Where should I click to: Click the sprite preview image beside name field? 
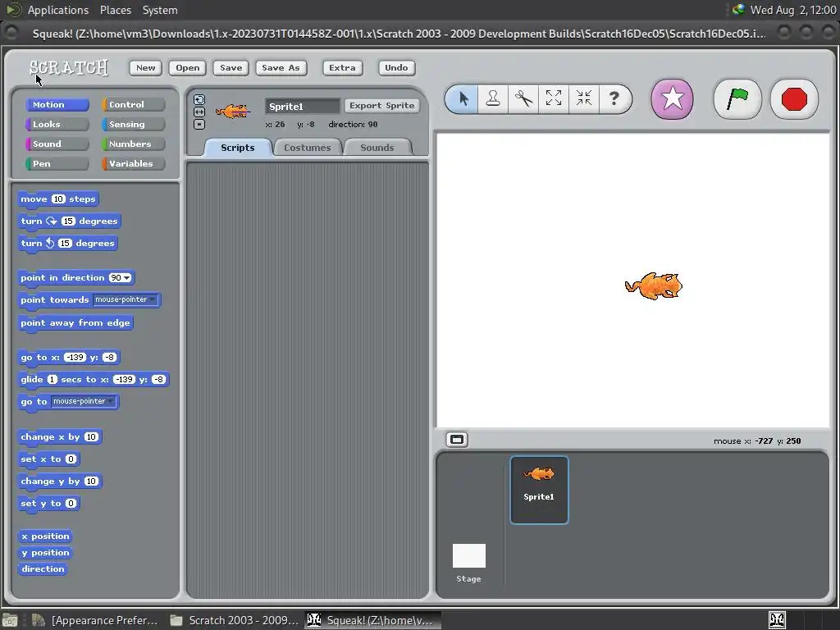coord(232,112)
